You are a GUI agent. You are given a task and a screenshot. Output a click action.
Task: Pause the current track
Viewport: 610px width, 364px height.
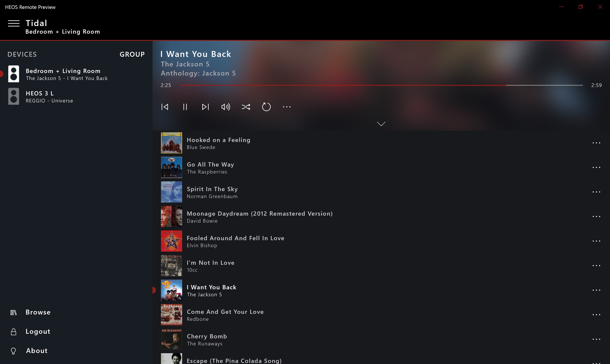pos(185,107)
